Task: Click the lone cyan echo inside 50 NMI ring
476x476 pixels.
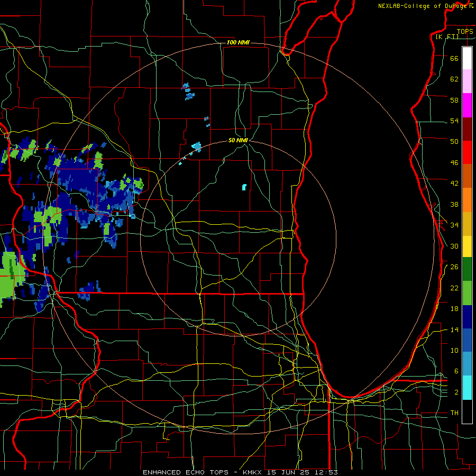Action: pyautogui.click(x=244, y=187)
